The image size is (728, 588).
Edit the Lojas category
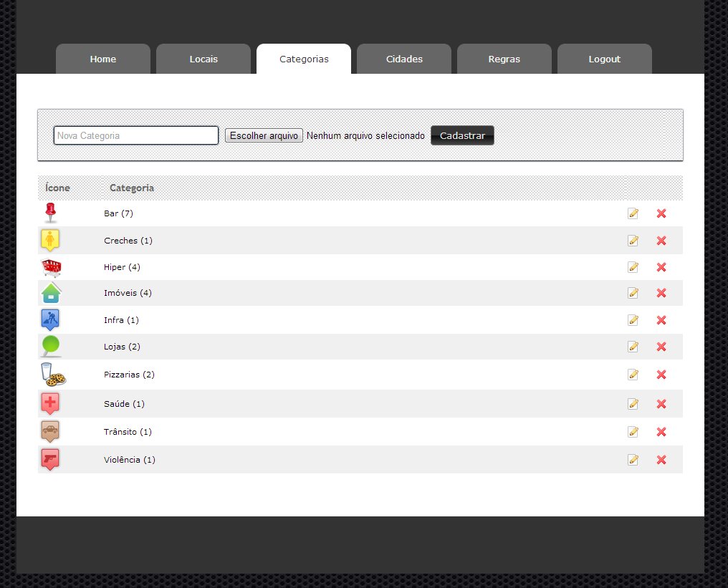point(633,347)
